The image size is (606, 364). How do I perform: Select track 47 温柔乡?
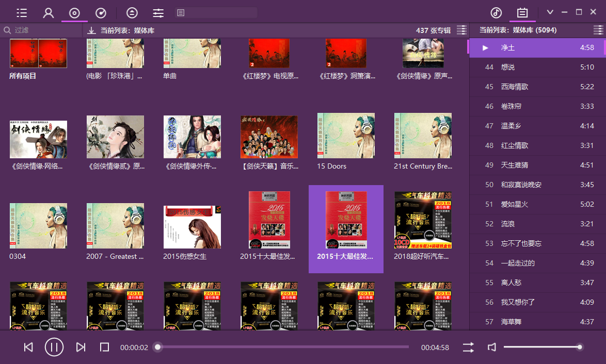click(x=537, y=126)
